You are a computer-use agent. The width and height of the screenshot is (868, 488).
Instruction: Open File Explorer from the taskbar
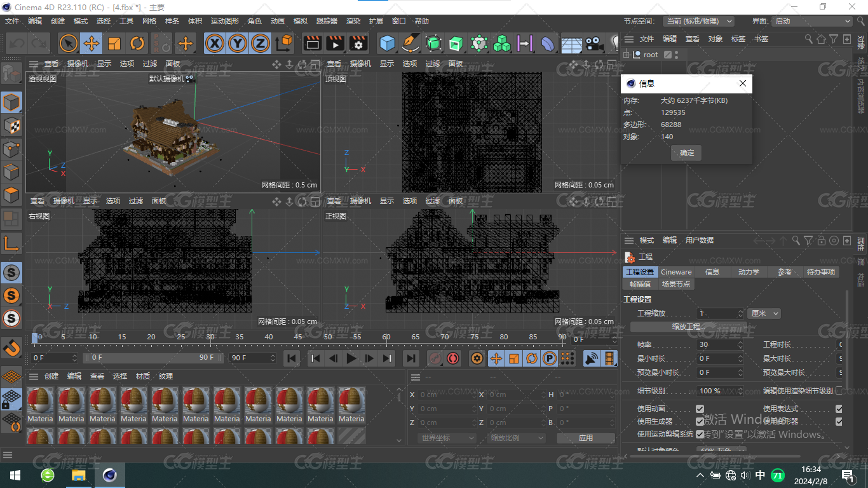click(78, 475)
